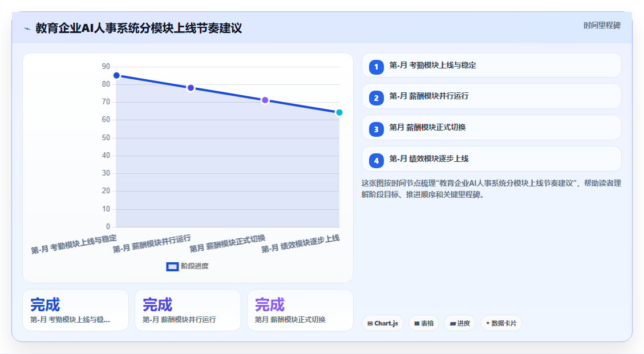The image size is (644, 354).
Task: Open milestone 第-月 薪酬模块并行运行 in list
Action: click(x=491, y=96)
